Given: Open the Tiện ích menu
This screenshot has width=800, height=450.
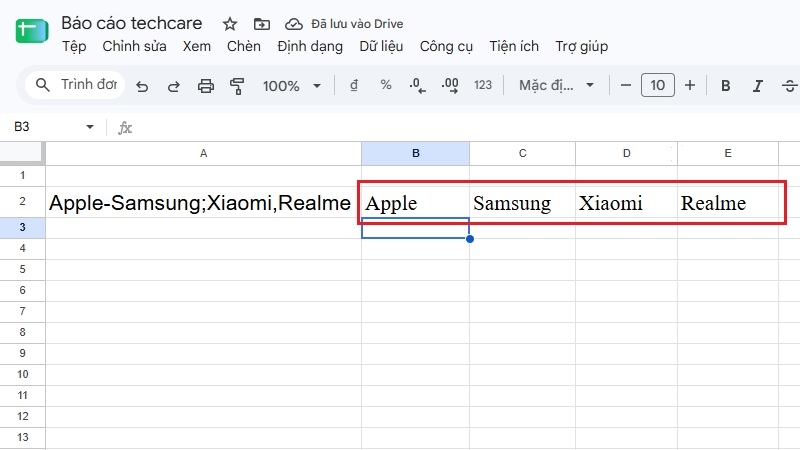Looking at the screenshot, I should pyautogui.click(x=514, y=46).
